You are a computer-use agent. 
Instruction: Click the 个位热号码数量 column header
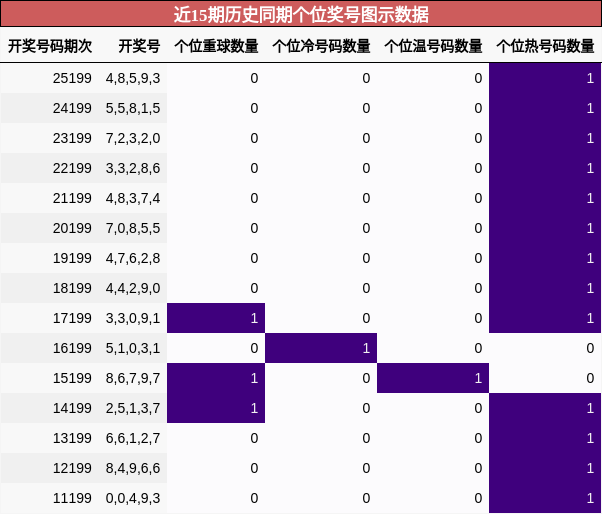point(545,46)
